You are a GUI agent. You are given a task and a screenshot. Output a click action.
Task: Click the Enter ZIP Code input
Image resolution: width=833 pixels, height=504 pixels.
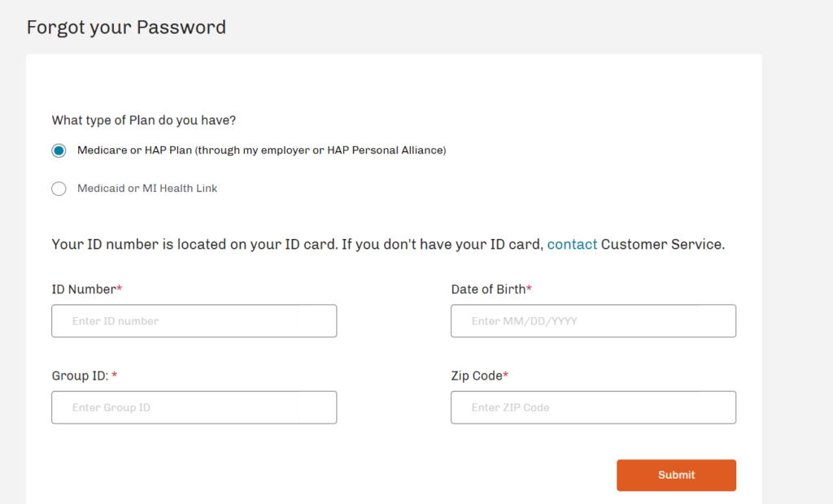point(593,407)
